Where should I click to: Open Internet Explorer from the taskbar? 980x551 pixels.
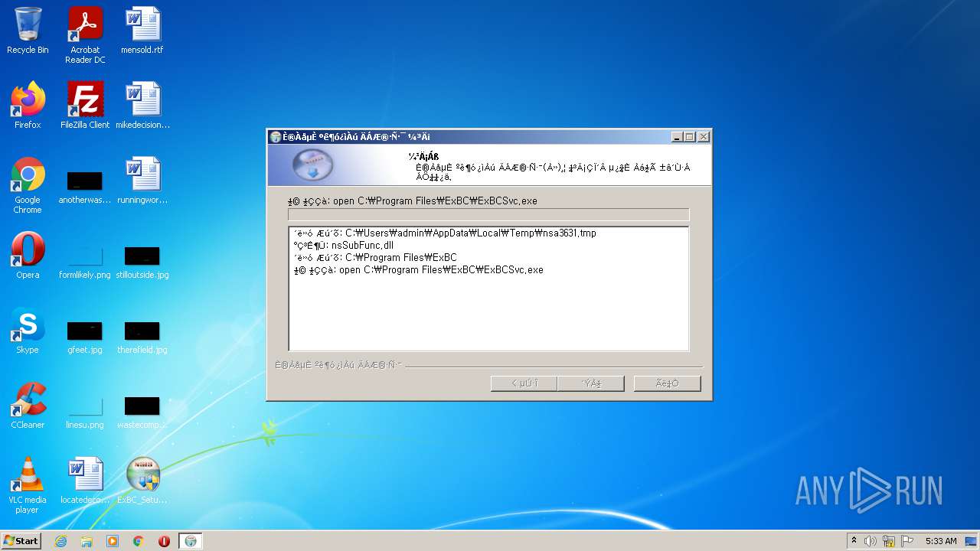[x=60, y=541]
